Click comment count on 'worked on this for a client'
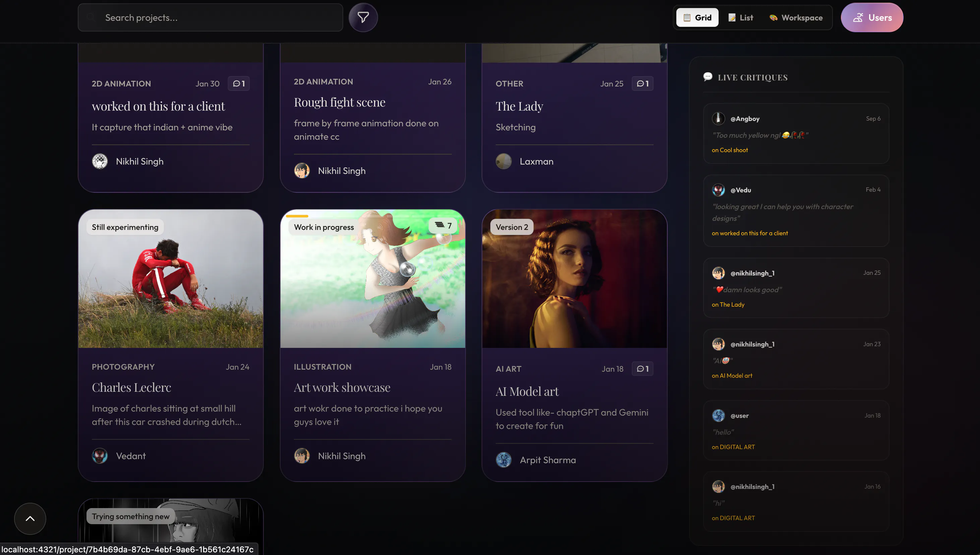Screen dimensions: 980x555 tap(239, 83)
